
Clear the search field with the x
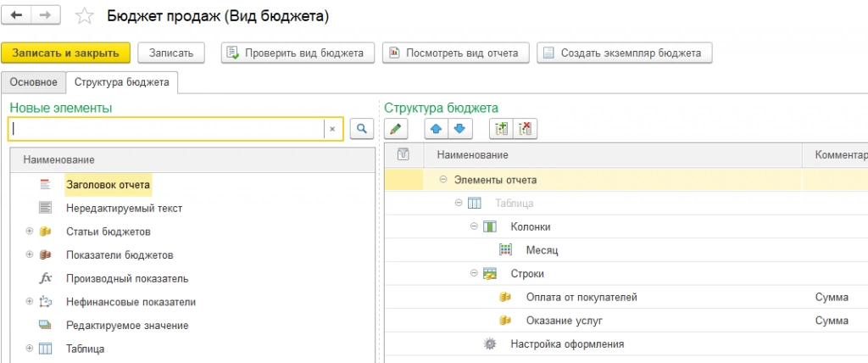coord(332,129)
